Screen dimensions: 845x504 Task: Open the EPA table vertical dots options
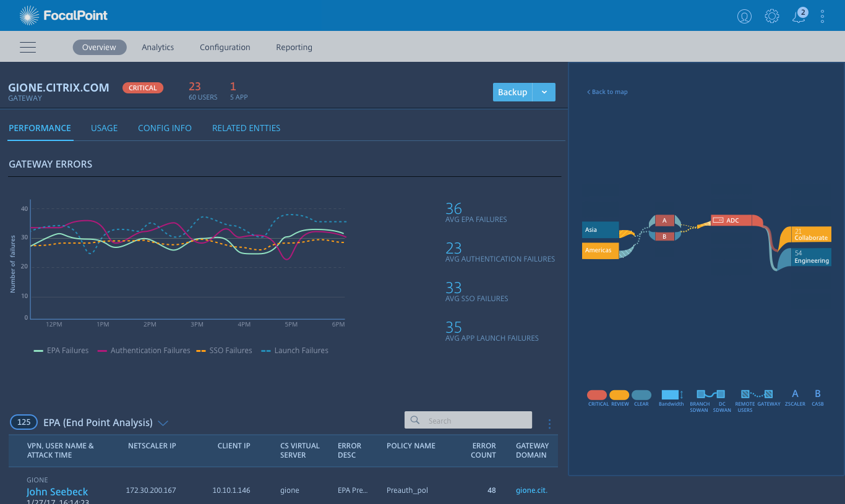tap(549, 424)
